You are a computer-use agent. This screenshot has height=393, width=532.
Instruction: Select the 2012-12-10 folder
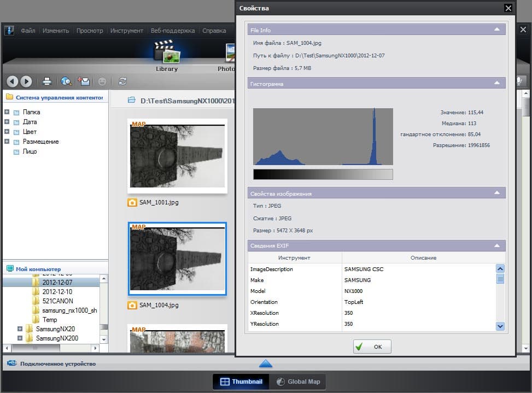pos(57,291)
